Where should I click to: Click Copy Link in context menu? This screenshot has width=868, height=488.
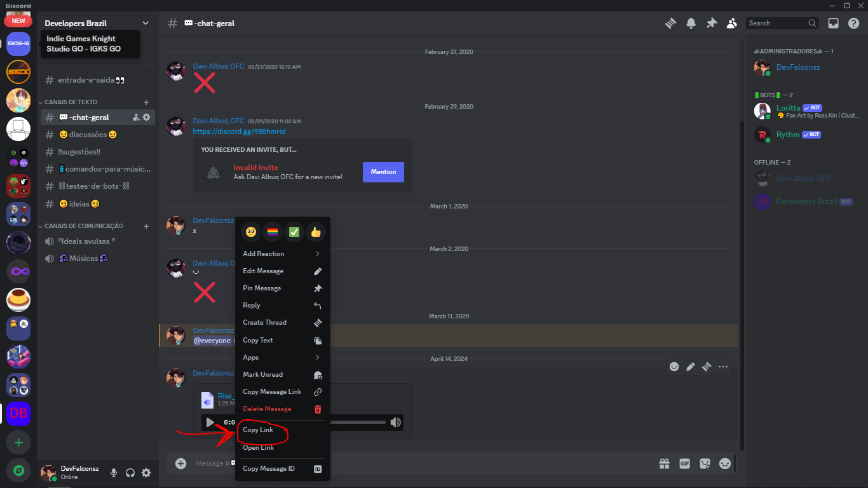[x=283, y=430]
